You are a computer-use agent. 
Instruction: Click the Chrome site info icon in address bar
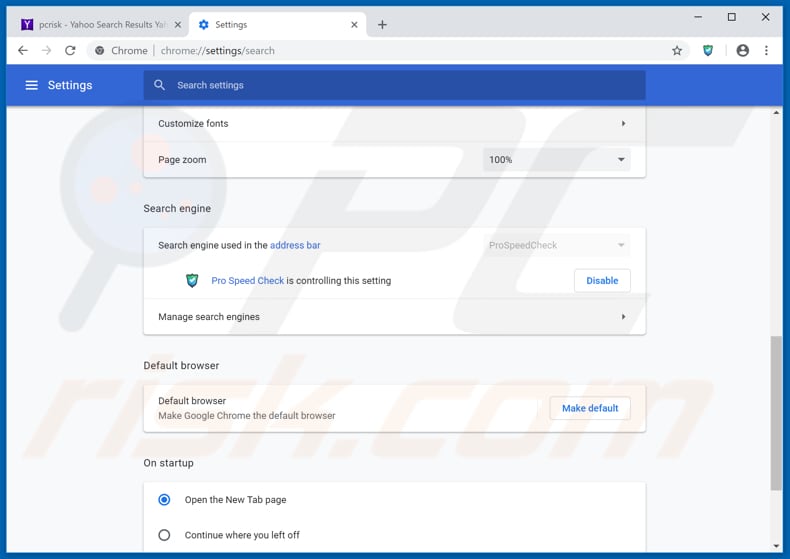100,50
